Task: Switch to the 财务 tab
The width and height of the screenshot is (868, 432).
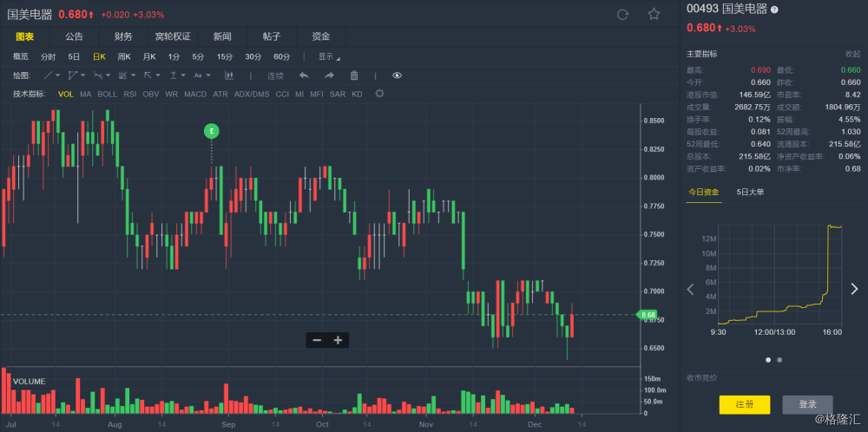Action: (123, 37)
